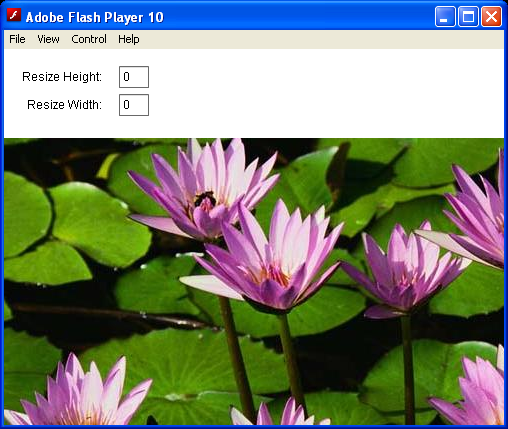The image size is (508, 429).
Task: Click the "Resize Width:" label text
Action: pyautogui.click(x=64, y=105)
